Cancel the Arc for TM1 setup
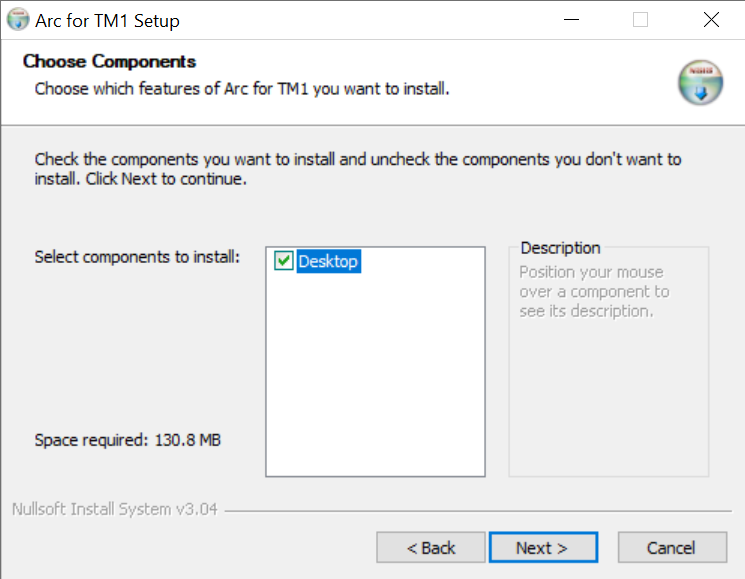This screenshot has width=745, height=579. (x=671, y=548)
